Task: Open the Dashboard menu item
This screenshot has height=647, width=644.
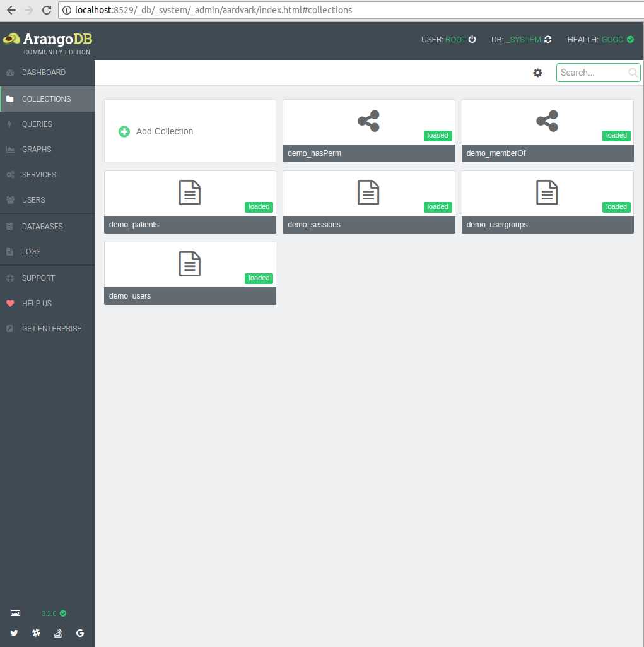Action: tap(47, 73)
